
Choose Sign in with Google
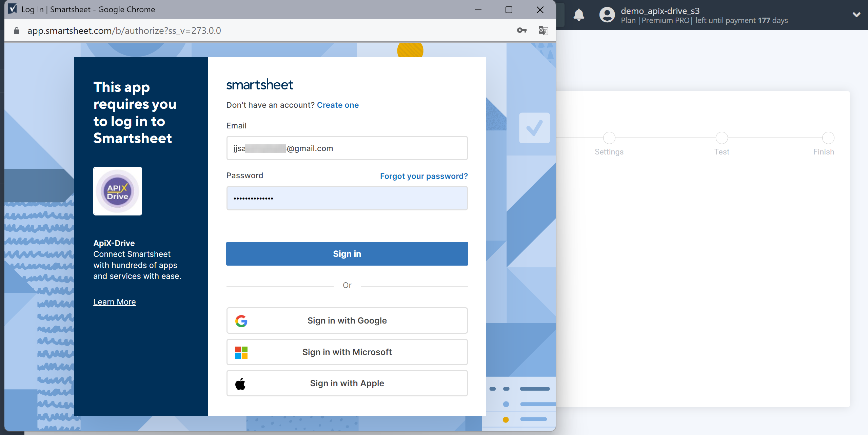pos(347,320)
